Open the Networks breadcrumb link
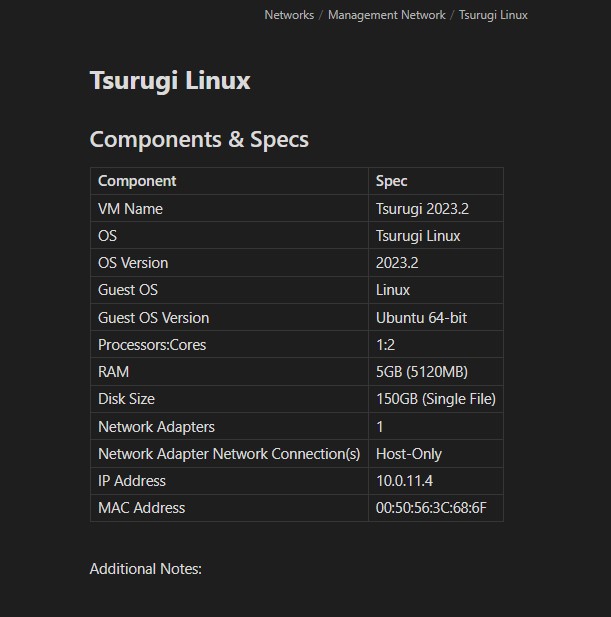 coord(289,15)
